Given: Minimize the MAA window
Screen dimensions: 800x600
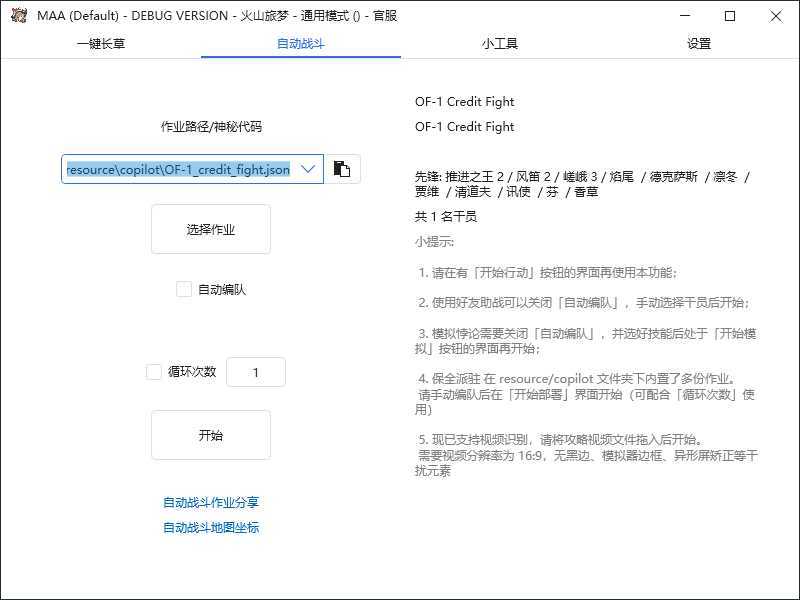Looking at the screenshot, I should pos(684,16).
